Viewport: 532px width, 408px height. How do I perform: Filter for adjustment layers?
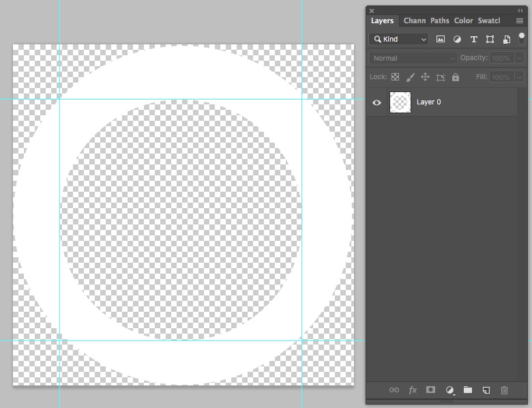pos(457,40)
